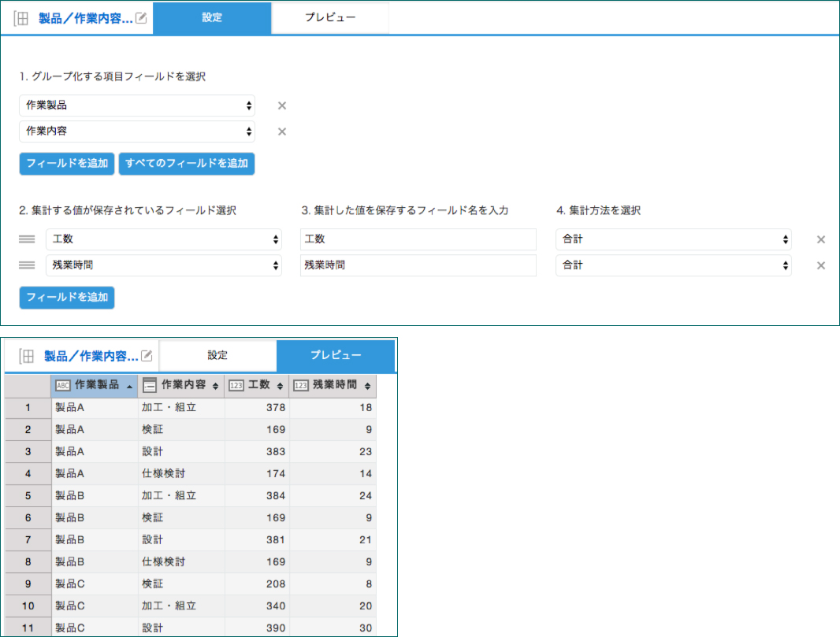Viewport: 840px width, 637px height.
Task: Click the 21 overtime value in row 7
Action: [x=366, y=540]
